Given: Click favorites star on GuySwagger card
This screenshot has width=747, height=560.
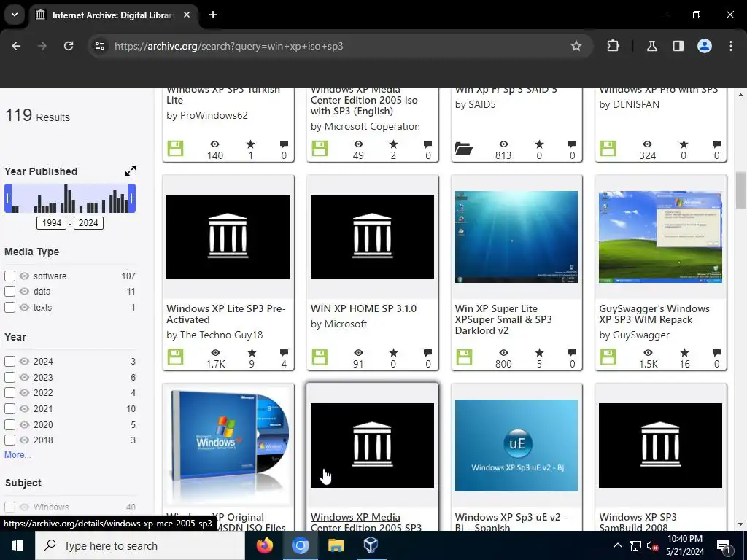Looking at the screenshot, I should point(684,353).
